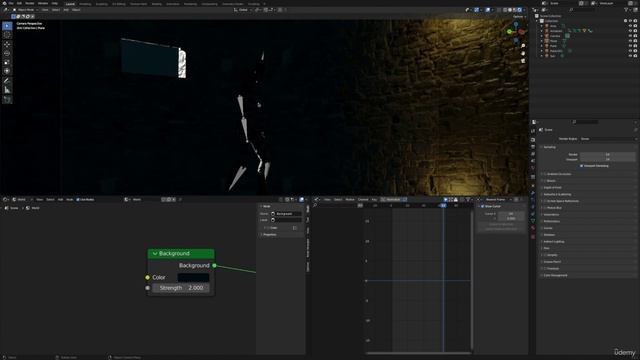640x360 pixels.
Task: Enable Screen Space Reflections checkbox
Action: tap(545, 201)
